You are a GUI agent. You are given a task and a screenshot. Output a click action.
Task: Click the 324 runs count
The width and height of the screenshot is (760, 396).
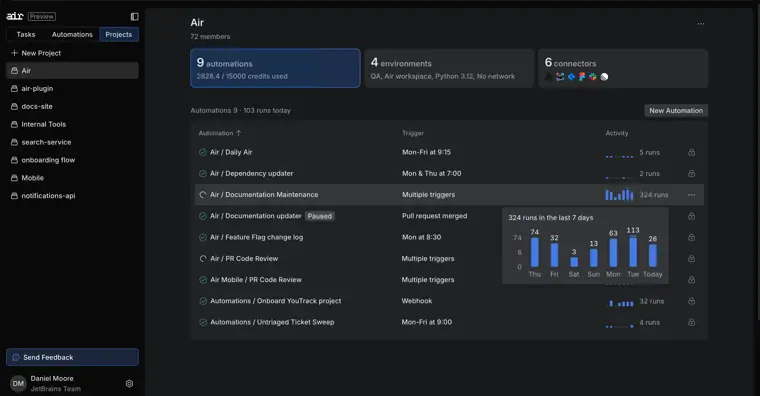[653, 195]
